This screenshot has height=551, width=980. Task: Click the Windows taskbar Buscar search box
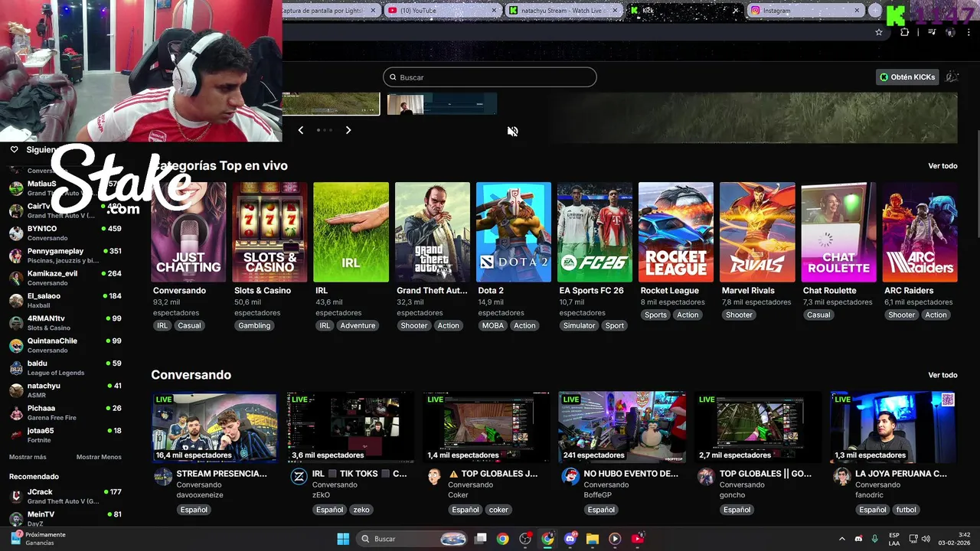413,539
